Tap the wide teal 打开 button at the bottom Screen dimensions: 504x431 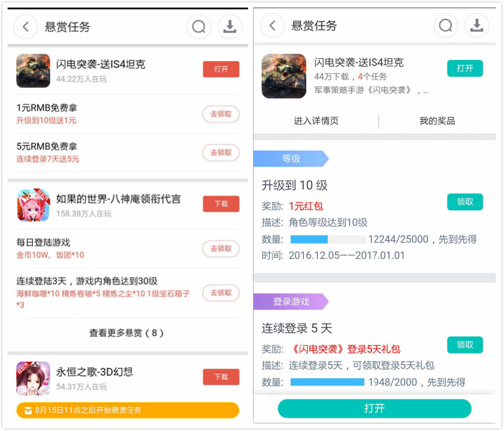(374, 408)
